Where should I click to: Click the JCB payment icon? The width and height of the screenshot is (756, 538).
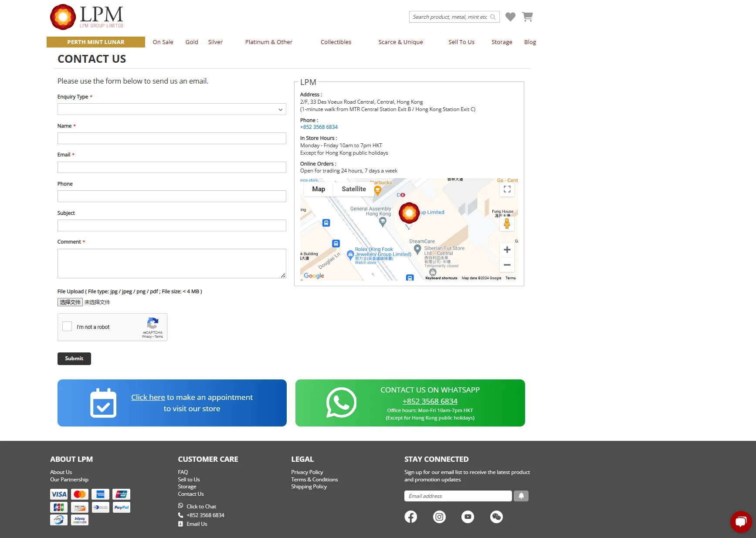tap(59, 507)
